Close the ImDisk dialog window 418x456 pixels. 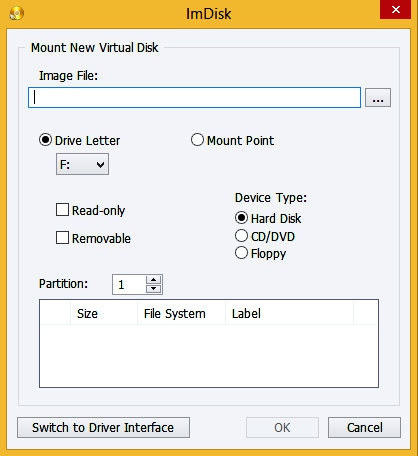[x=396, y=10]
